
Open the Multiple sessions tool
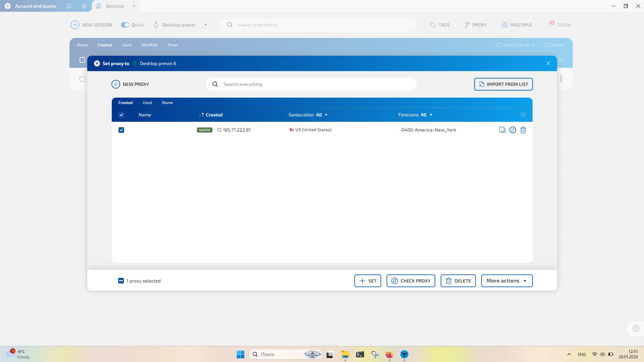(x=517, y=25)
